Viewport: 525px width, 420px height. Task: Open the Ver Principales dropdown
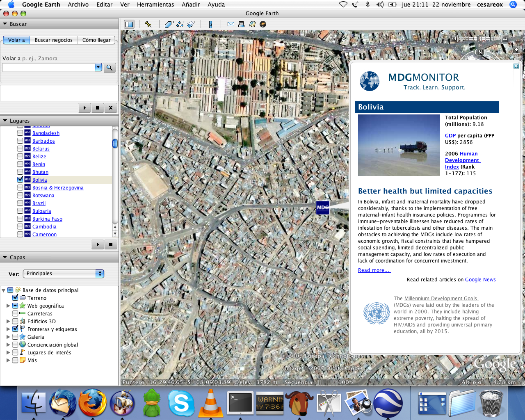[x=64, y=274]
